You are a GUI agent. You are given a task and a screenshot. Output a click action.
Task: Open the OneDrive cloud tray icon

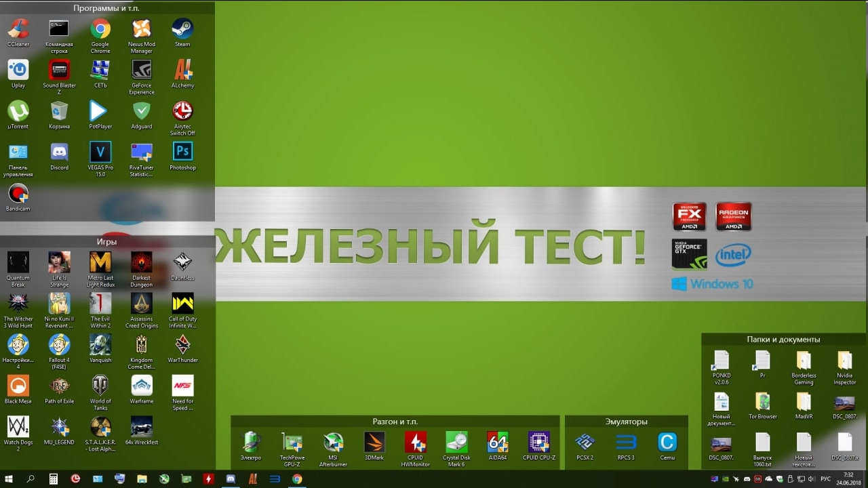[x=768, y=479]
